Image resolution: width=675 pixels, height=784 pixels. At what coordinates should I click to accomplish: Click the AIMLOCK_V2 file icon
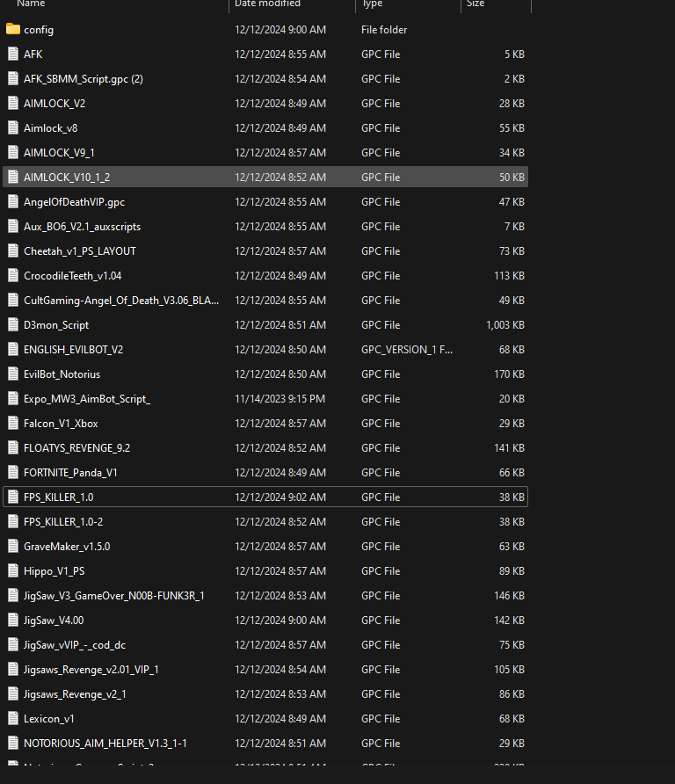(13, 104)
